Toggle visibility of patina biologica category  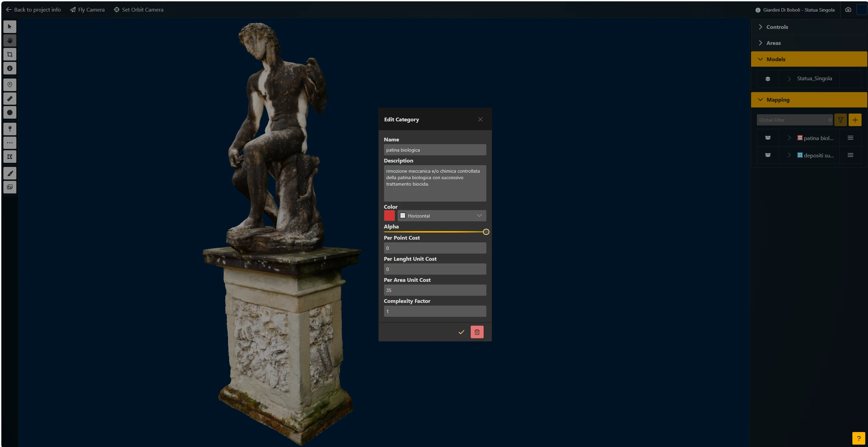pos(768,138)
